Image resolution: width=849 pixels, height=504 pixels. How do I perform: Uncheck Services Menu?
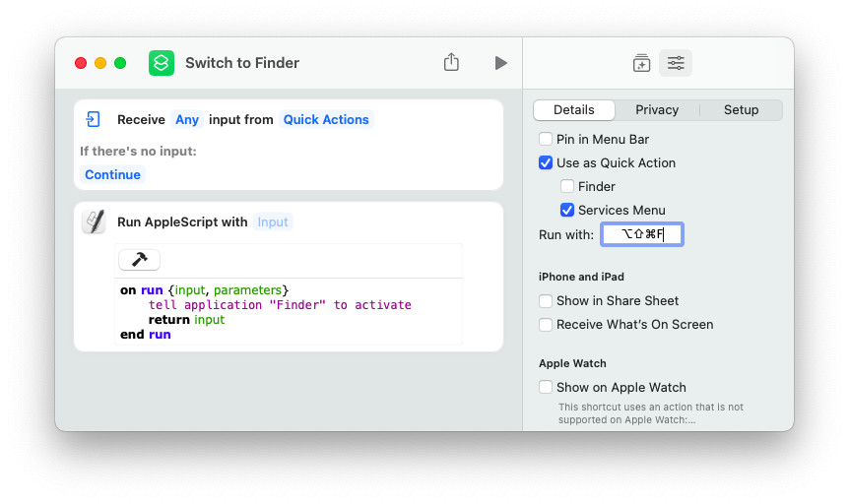pyautogui.click(x=567, y=210)
